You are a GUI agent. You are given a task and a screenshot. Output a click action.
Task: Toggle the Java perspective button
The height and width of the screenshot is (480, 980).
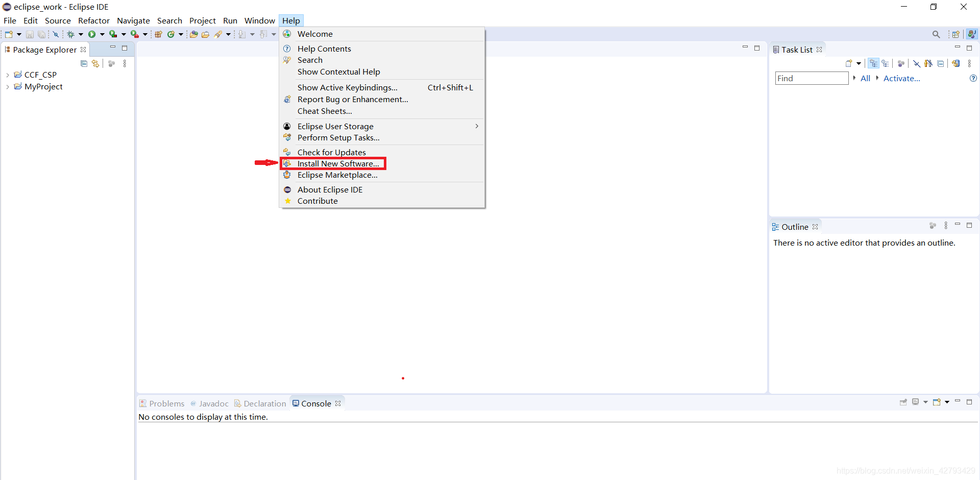click(972, 34)
